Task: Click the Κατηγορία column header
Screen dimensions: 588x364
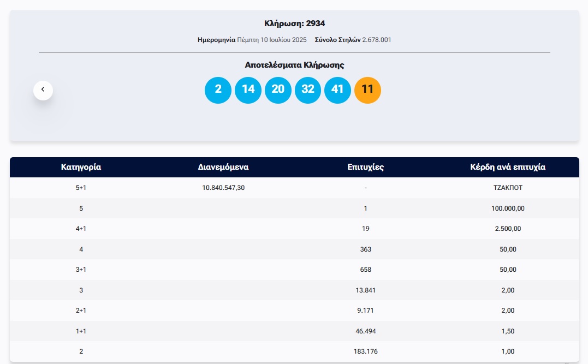Action: (x=81, y=167)
